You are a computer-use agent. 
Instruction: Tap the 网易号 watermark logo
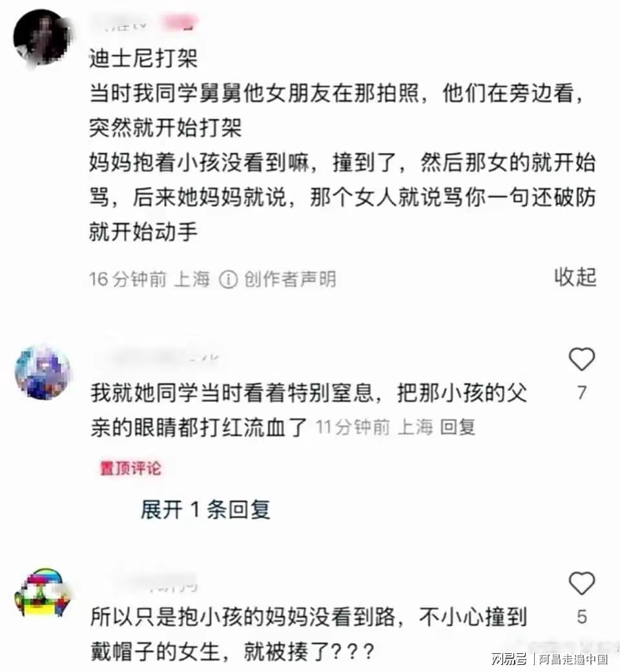(509, 658)
